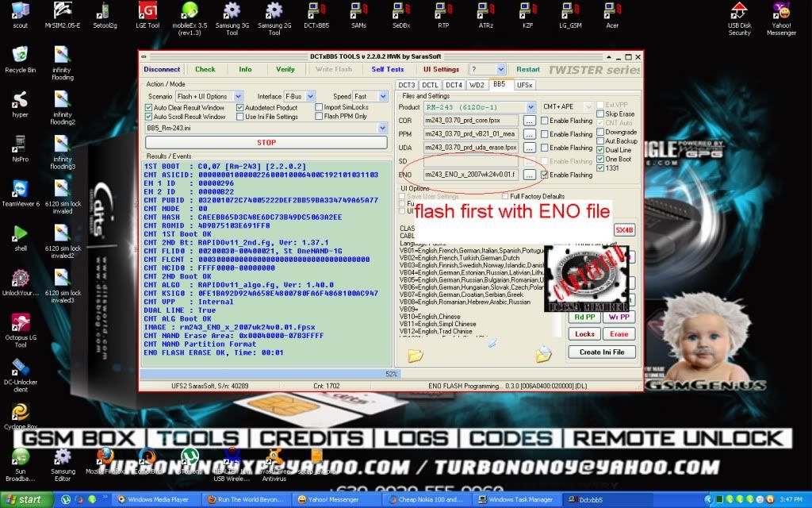This screenshot has width=812, height=508.
Task: Click the ENO file path field
Action: tap(471, 175)
